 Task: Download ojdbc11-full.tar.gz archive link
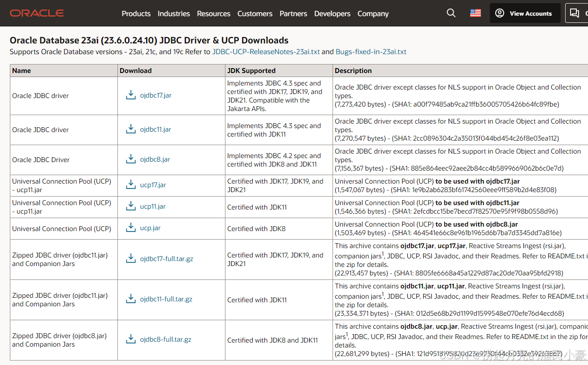point(166,299)
